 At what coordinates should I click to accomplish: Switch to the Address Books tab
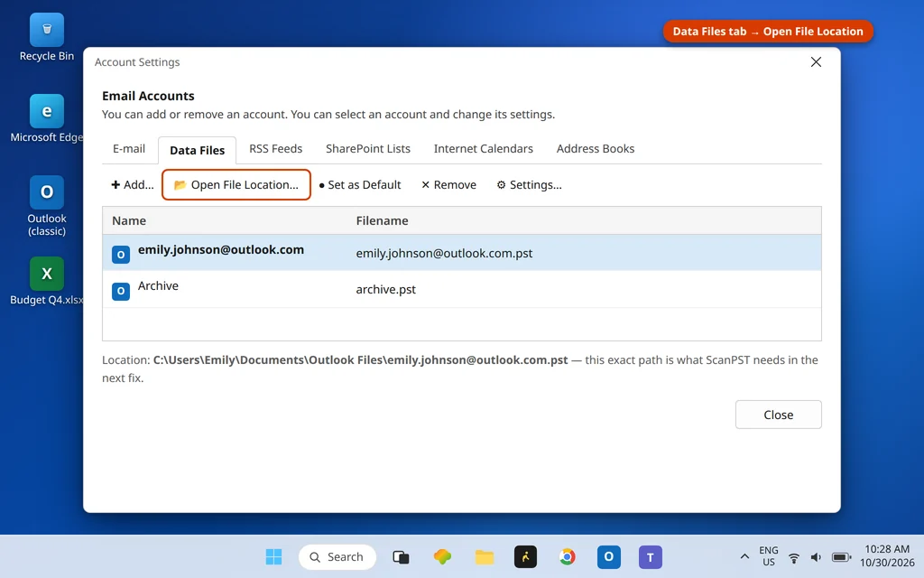point(596,149)
